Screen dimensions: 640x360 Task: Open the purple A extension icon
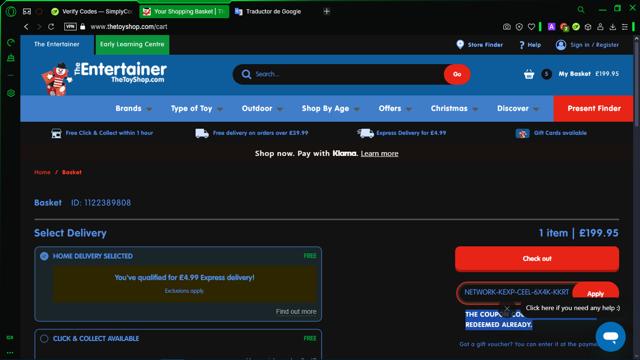pyautogui.click(x=551, y=27)
